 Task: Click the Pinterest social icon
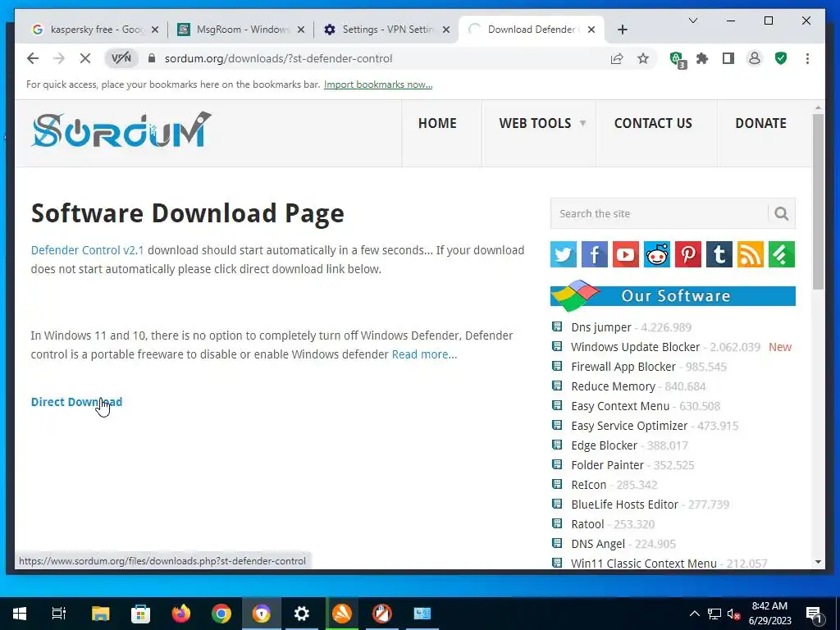688,254
